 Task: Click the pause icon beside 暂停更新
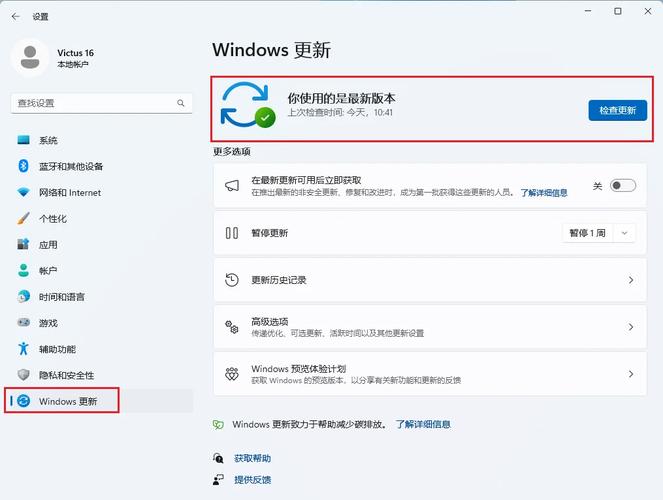(232, 233)
